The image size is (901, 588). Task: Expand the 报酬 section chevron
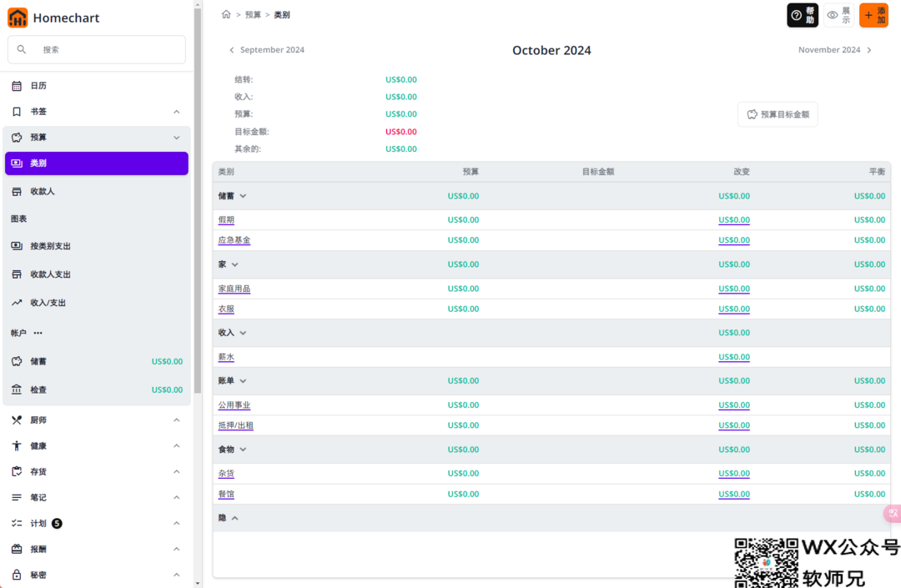pyautogui.click(x=176, y=549)
